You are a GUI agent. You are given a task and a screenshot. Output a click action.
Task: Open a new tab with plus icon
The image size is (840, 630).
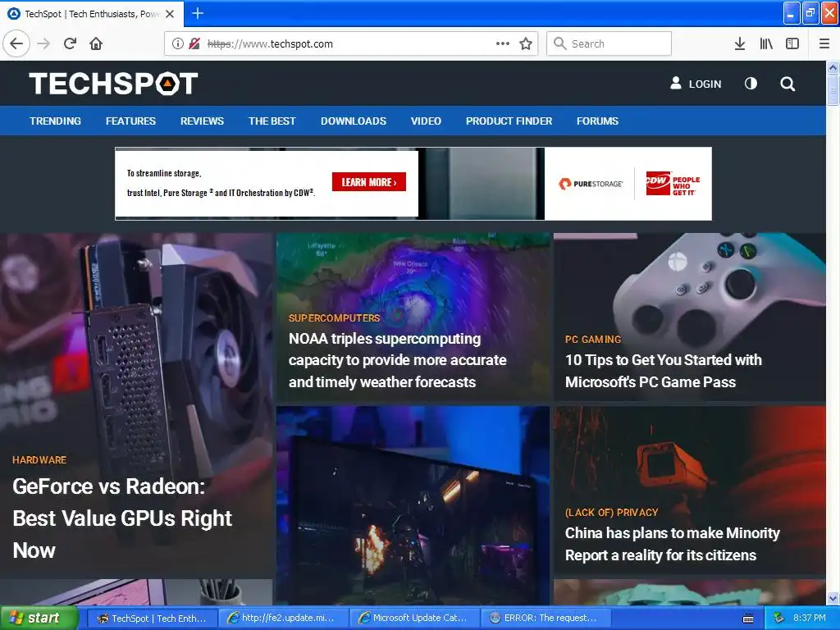point(197,13)
